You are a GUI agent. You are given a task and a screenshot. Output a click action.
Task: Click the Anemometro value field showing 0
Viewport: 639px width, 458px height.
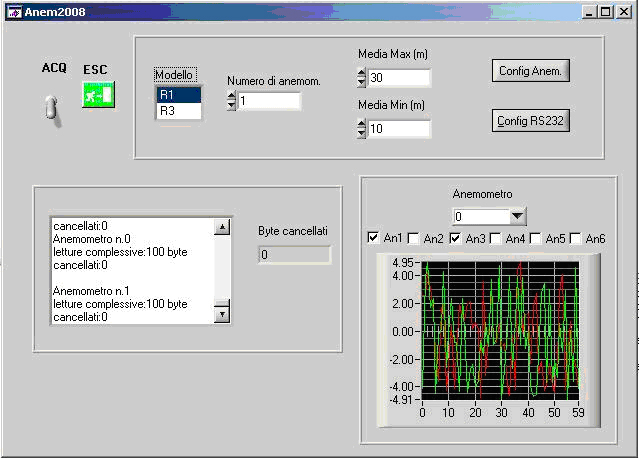point(481,216)
